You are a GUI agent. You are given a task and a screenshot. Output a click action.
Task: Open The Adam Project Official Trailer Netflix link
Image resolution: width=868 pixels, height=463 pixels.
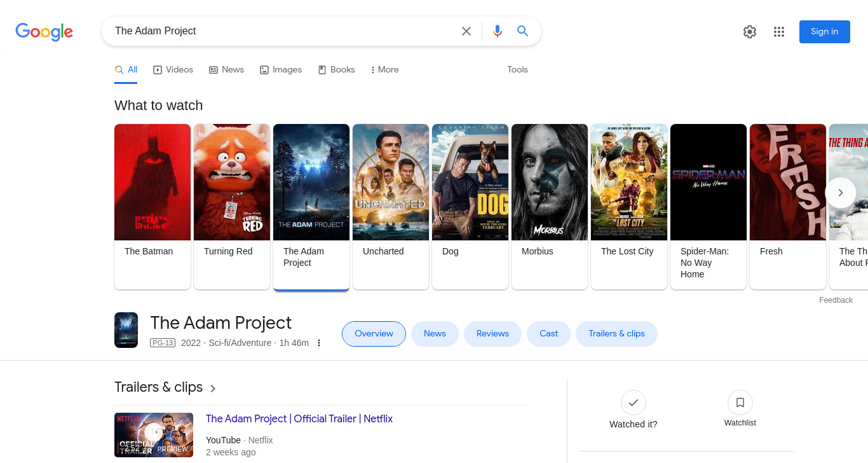[x=299, y=418]
